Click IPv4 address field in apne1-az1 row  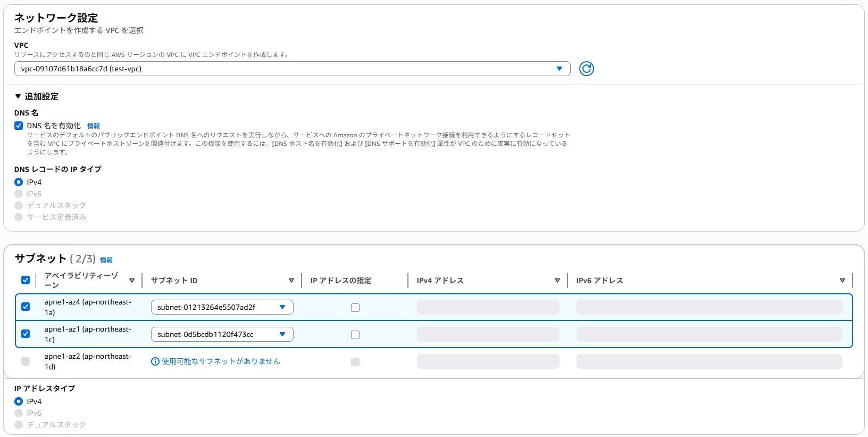tap(488, 334)
